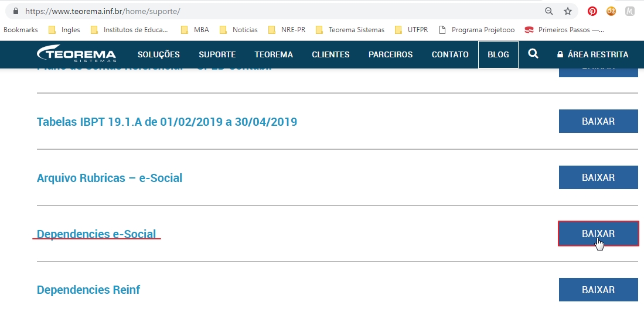Open the ÁREA RESTRITA login link

tap(592, 54)
